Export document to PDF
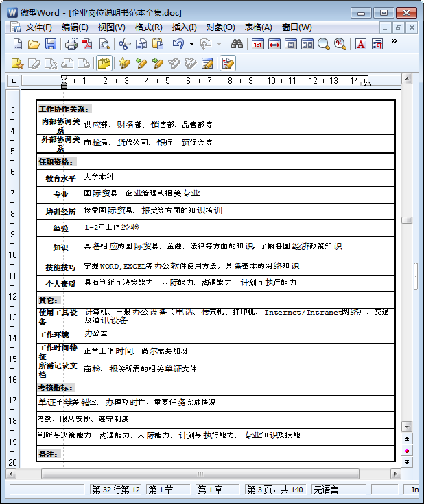 [x=87, y=44]
